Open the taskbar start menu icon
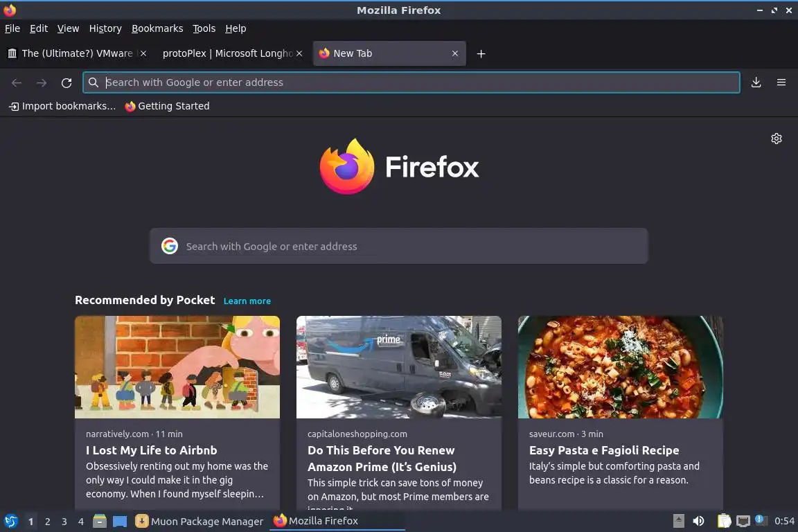798x532 pixels. [10, 522]
